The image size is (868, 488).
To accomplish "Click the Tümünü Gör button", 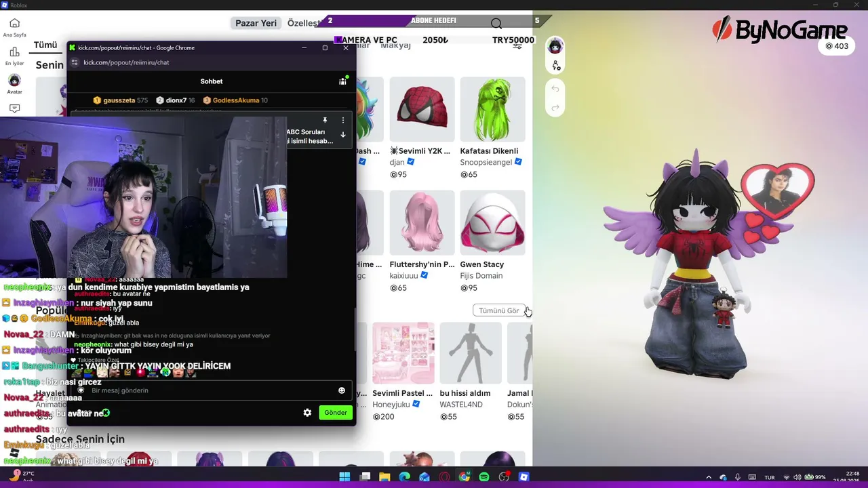I will pos(498,310).
